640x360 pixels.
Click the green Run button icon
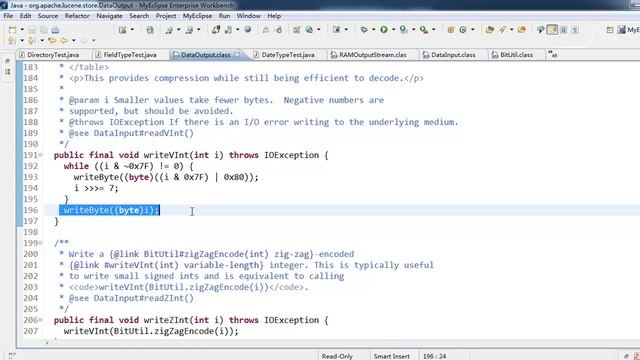pos(384,29)
